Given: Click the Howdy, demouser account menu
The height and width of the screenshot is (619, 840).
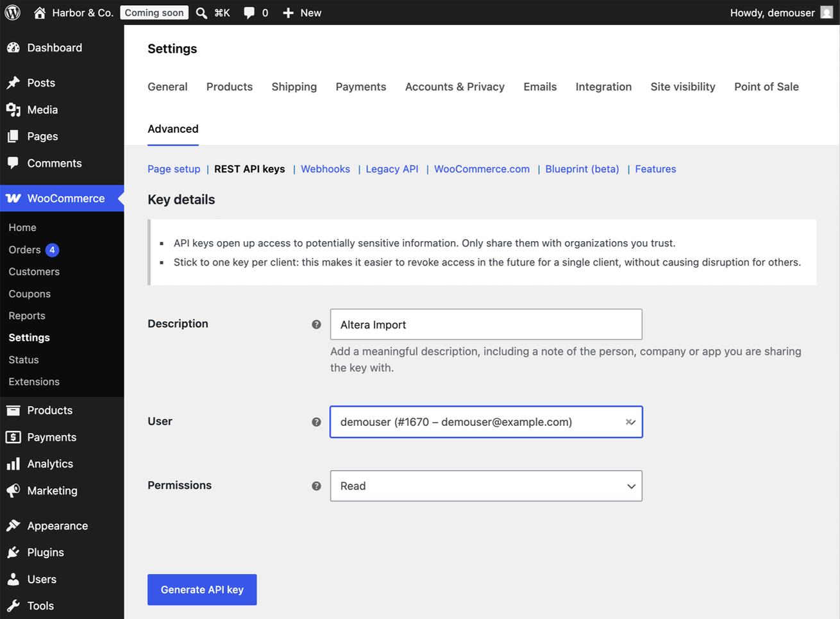Looking at the screenshot, I should 781,13.
